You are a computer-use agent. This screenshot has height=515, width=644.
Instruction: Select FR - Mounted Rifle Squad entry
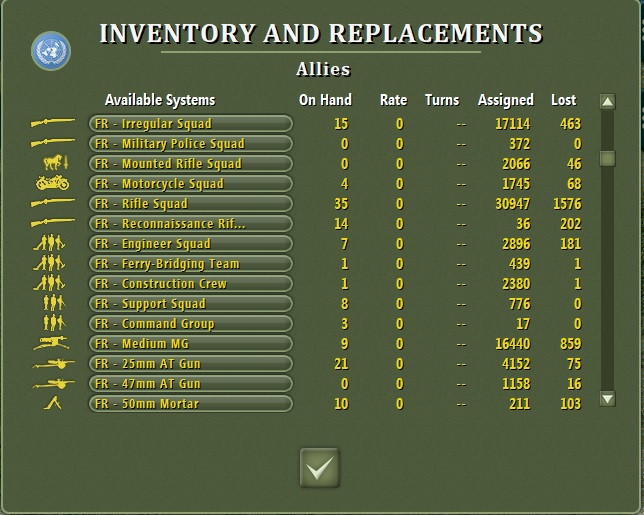pos(191,163)
